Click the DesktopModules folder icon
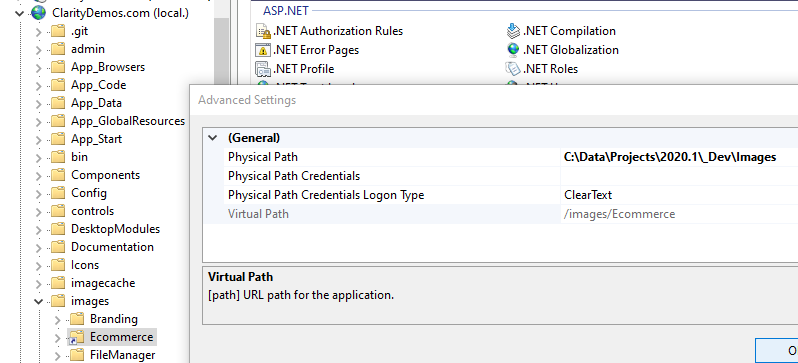The image size is (798, 363). [x=58, y=229]
